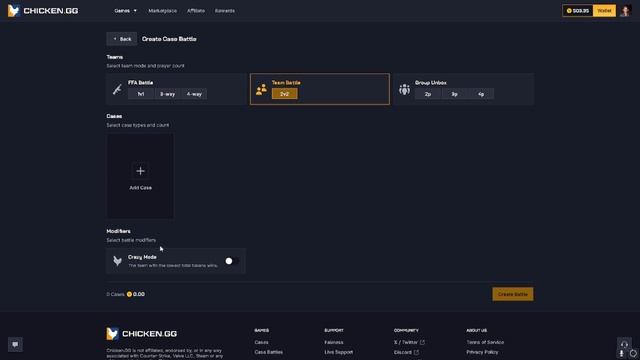Click the footer Chicken.GG logo
The width and height of the screenshot is (640, 360).
pyautogui.click(x=142, y=333)
